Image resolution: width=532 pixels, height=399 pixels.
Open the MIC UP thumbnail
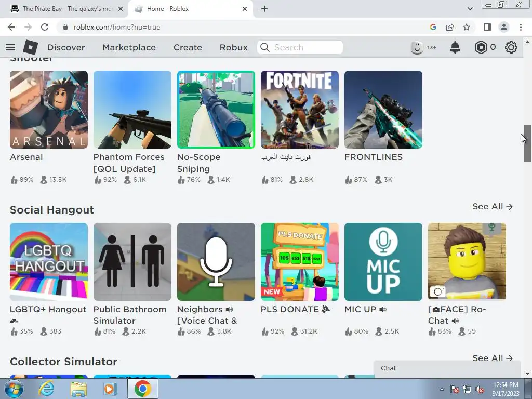pyautogui.click(x=383, y=262)
